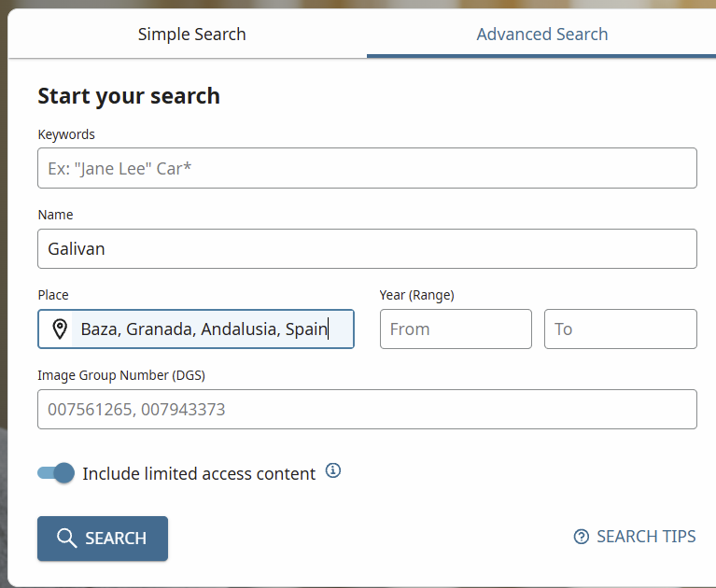This screenshot has height=588, width=716.
Task: Toggle Include limited access content switch
Action: coord(56,473)
